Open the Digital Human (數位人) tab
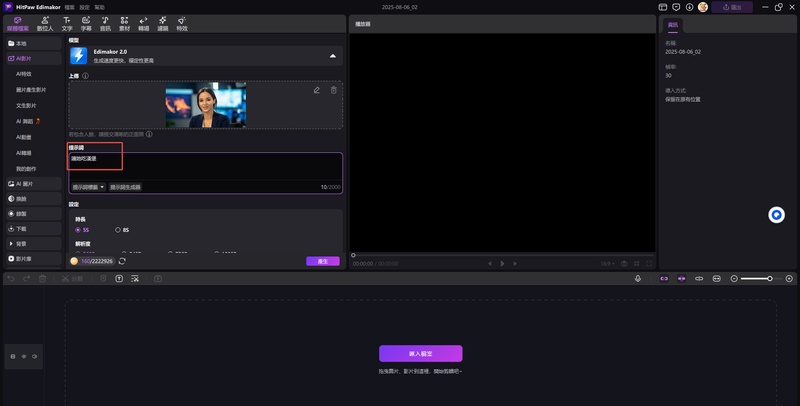This screenshot has width=800, height=406. (45, 24)
